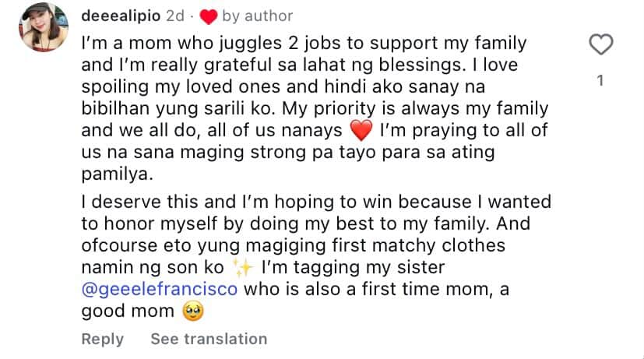Click the sparkles emoji after "son ko"
Viewport: 644px width, 359px height.
pos(244,269)
